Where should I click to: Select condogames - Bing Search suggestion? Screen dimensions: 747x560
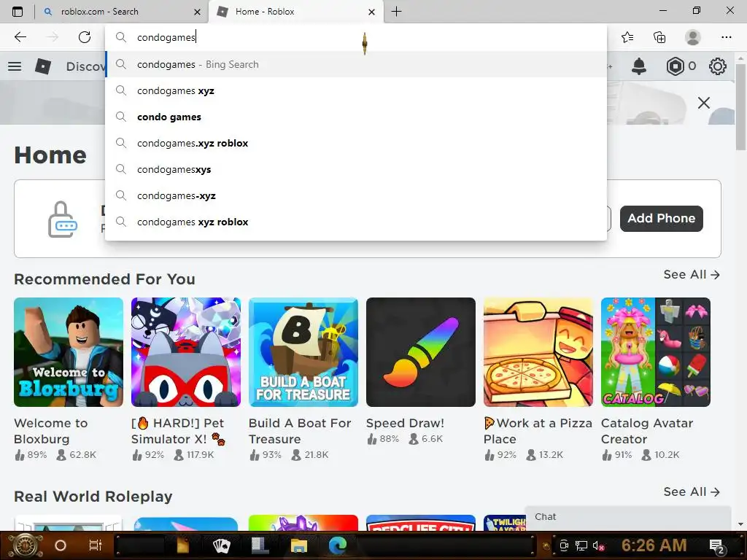356,64
